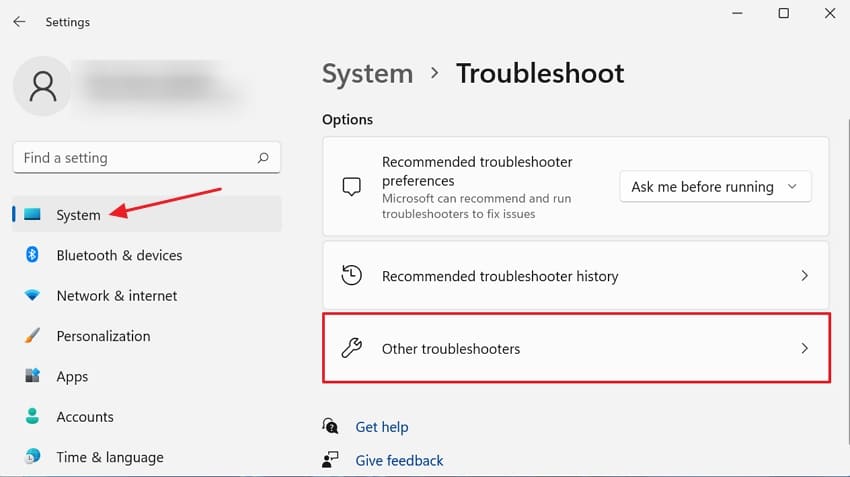Click the wrench icon for Other troubleshooters

click(x=352, y=348)
